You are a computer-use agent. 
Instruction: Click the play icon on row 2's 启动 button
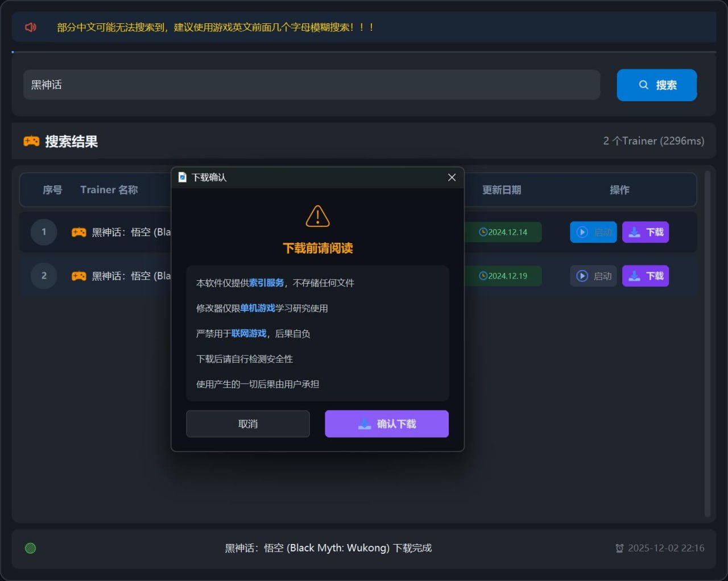coord(582,276)
